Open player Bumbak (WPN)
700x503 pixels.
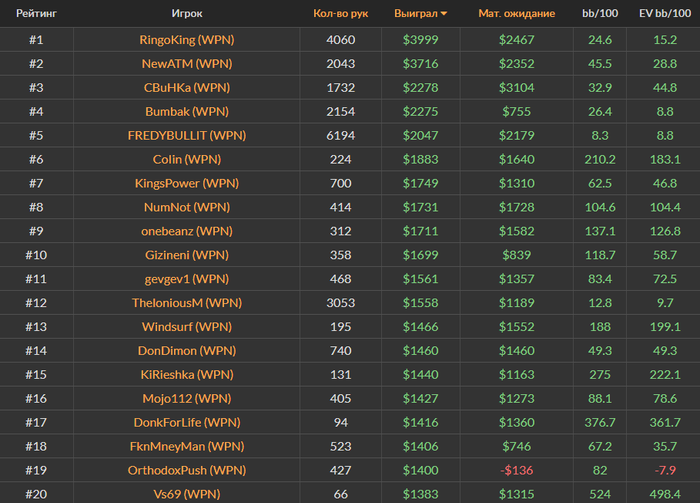187,112
